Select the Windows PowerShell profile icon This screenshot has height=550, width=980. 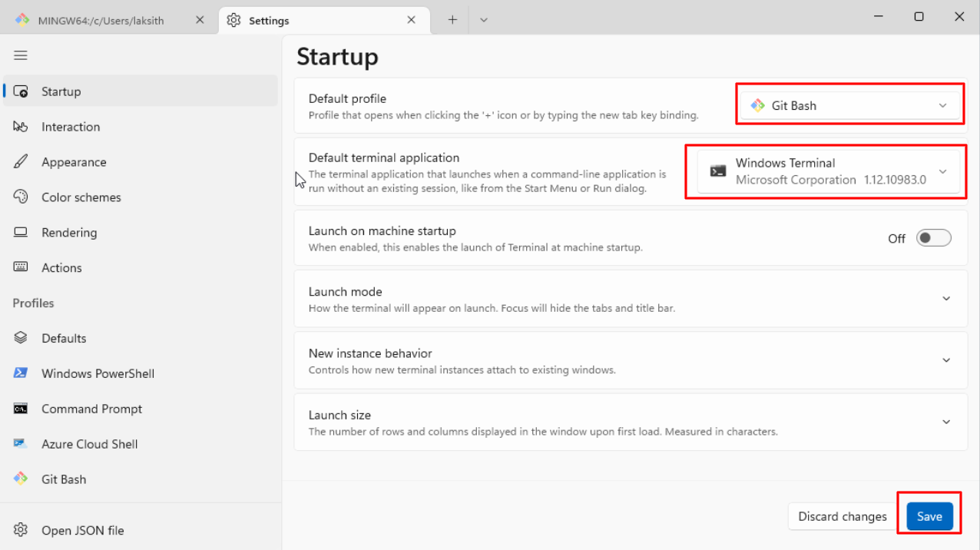pyautogui.click(x=21, y=373)
